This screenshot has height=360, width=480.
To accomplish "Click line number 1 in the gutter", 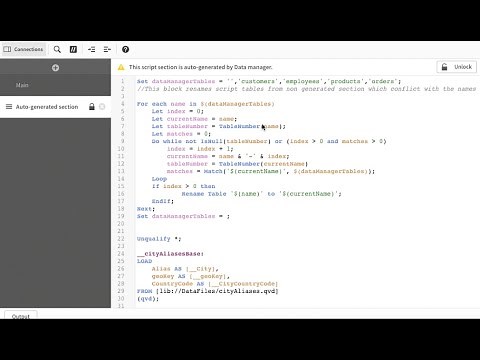I will (x=123, y=81).
